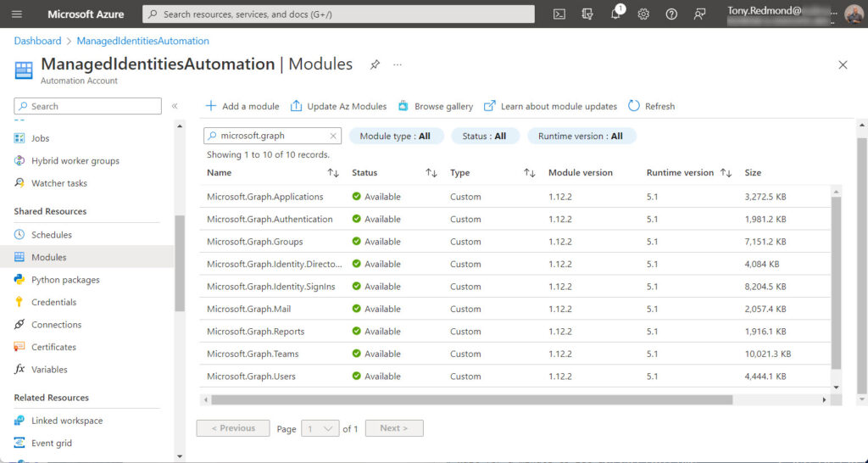This screenshot has width=868, height=463.
Task: Open Python packages section
Action: (x=65, y=279)
